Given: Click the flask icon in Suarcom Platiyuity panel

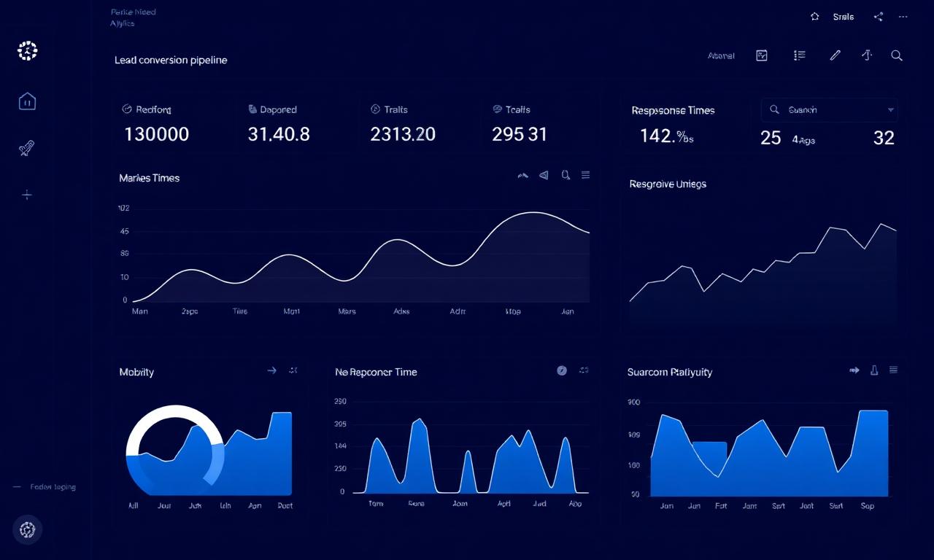Looking at the screenshot, I should coord(874,370).
